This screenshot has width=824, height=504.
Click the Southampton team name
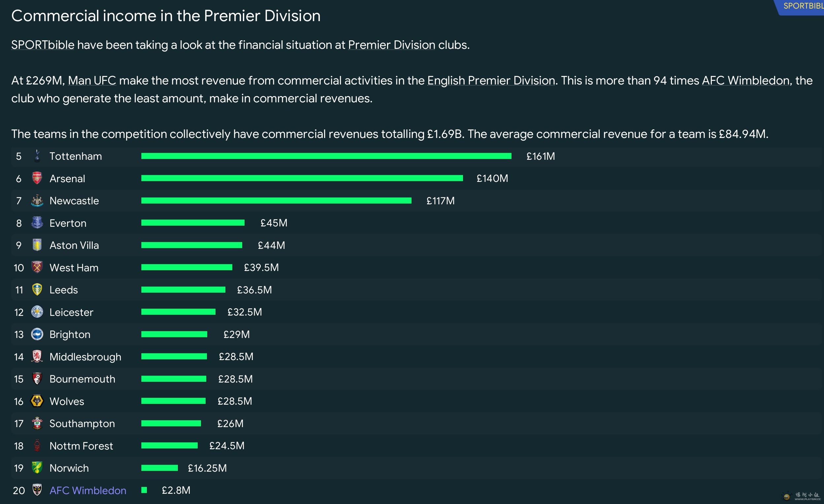pos(82,423)
